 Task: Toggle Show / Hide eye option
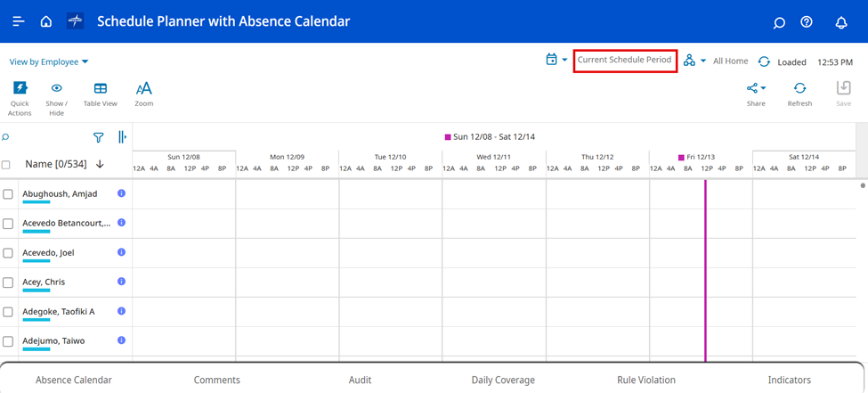56,94
